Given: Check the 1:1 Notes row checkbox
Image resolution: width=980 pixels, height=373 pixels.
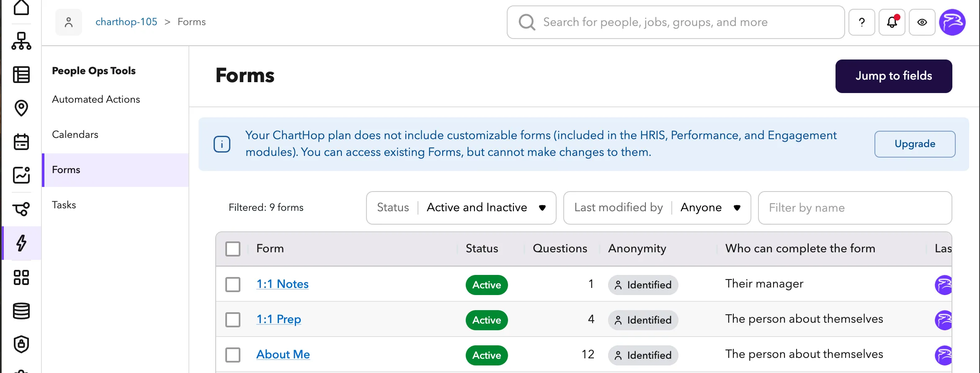Looking at the screenshot, I should (x=233, y=285).
